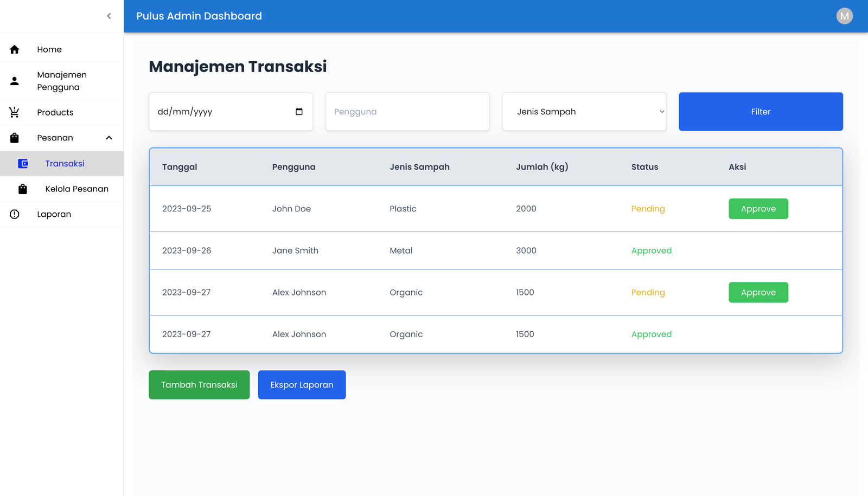
Task: Open the calendar picker icon in date field
Action: coord(299,112)
